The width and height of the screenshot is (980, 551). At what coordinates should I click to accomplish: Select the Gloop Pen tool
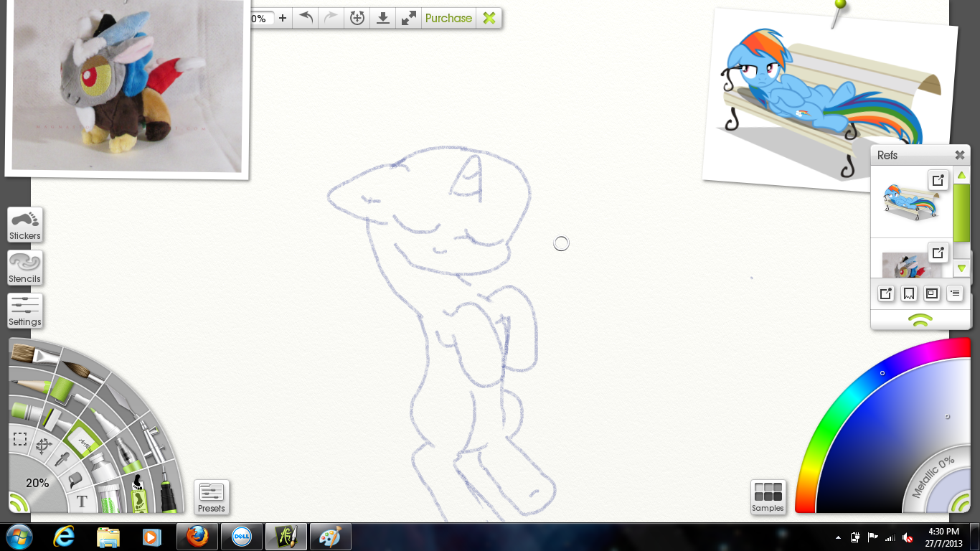coord(128,456)
